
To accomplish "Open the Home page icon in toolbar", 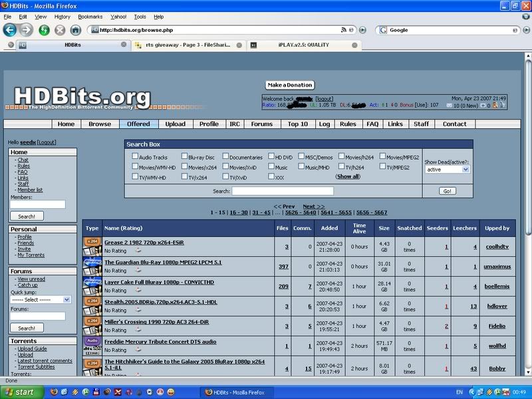I will [76, 30].
